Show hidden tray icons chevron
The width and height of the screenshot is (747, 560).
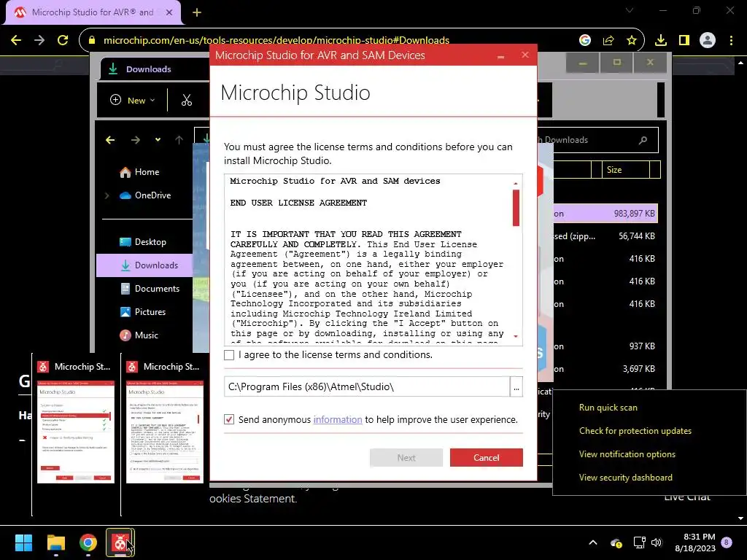pos(592,542)
